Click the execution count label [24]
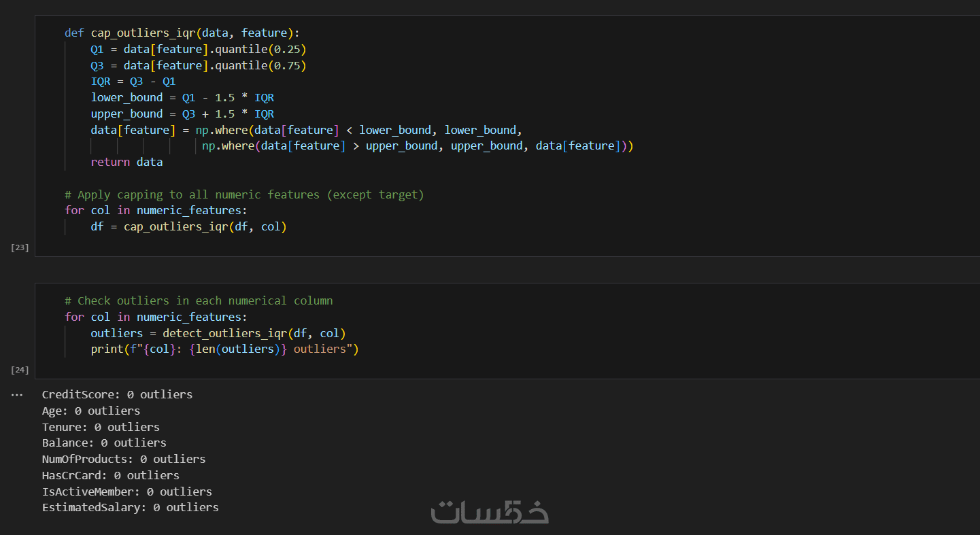The width and height of the screenshot is (980, 535). [20, 370]
